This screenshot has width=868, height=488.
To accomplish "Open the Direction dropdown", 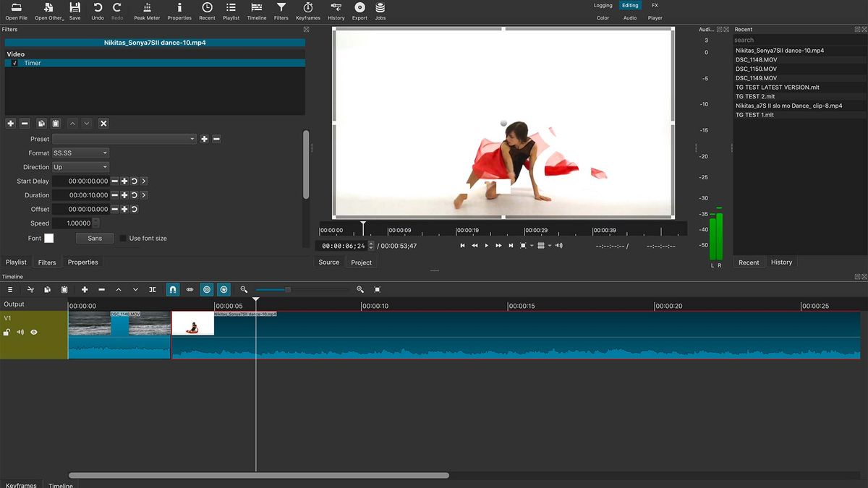I will tap(80, 167).
